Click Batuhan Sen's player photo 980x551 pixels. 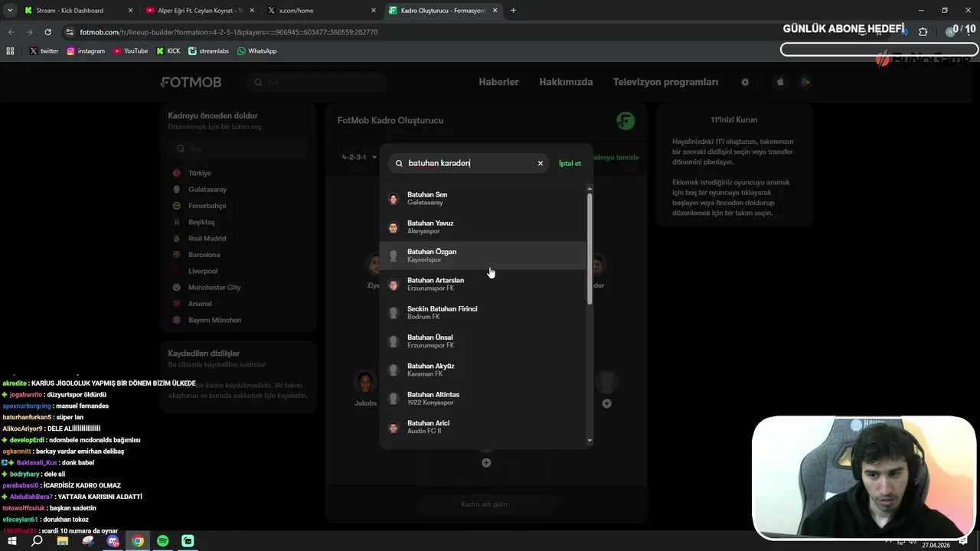click(394, 199)
